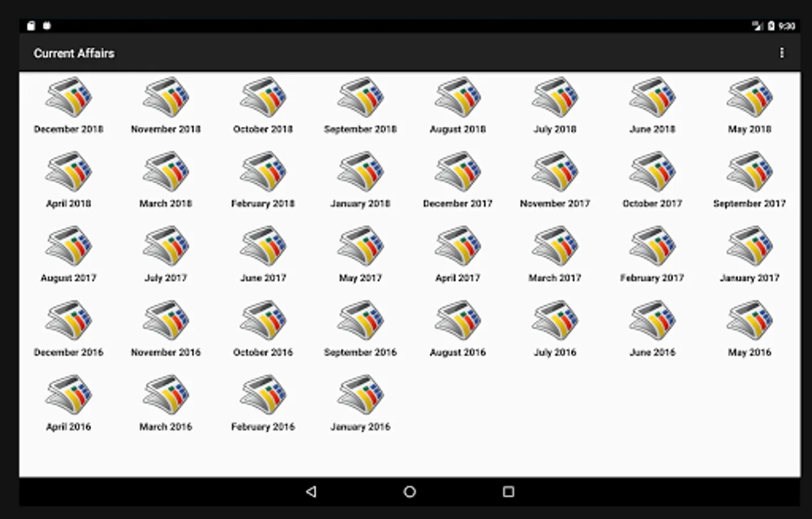Open the September 2018 news icon

point(361,97)
